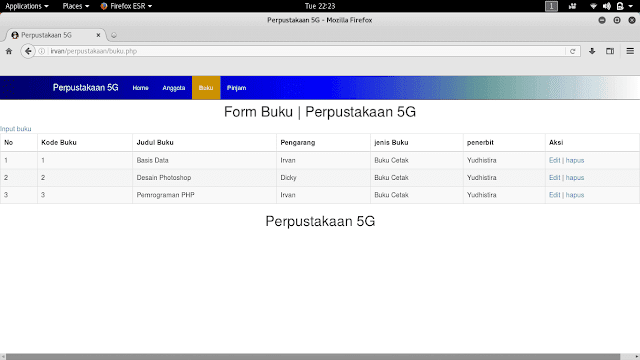Click the Perpustakaan 5G navbar brand
Viewport: 640px width, 360px height.
(85, 87)
